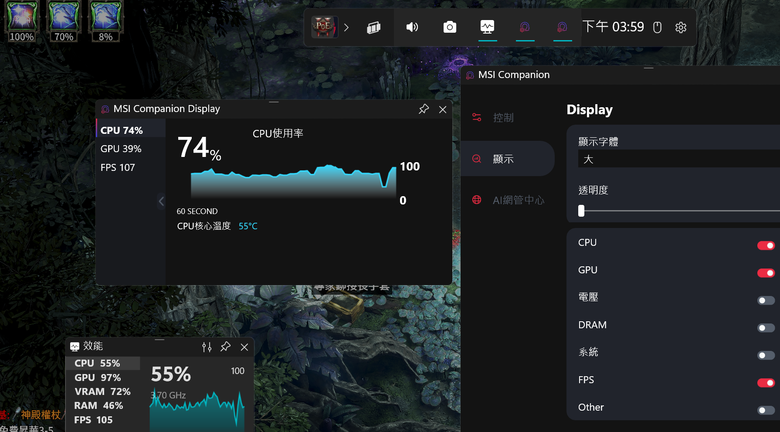
Task: Click the MSI Companion window title
Action: click(514, 75)
